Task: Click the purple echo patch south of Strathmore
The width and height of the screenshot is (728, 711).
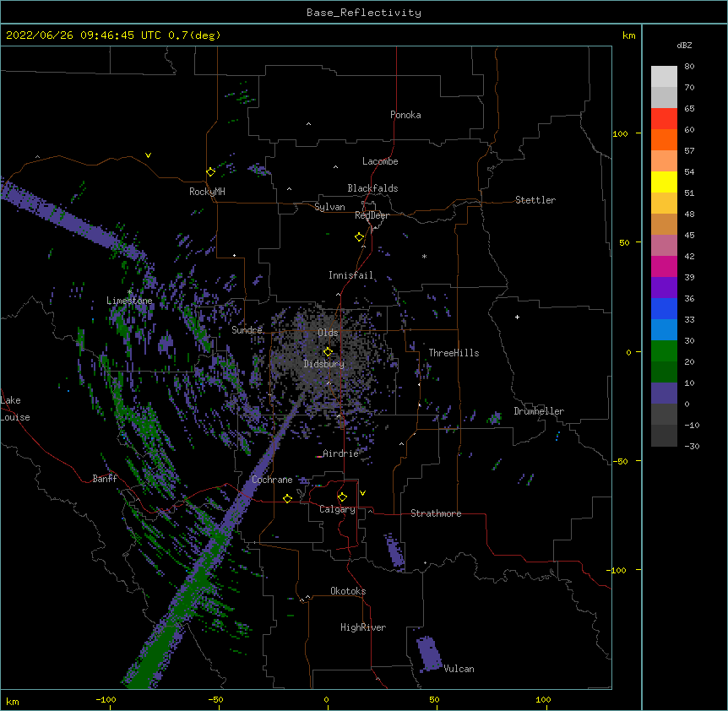Action: [x=395, y=551]
